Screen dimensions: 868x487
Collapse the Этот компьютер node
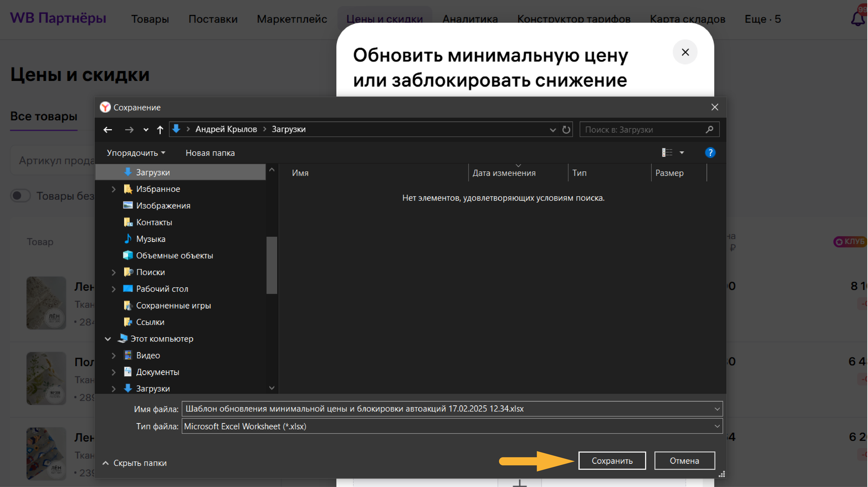[x=108, y=339]
